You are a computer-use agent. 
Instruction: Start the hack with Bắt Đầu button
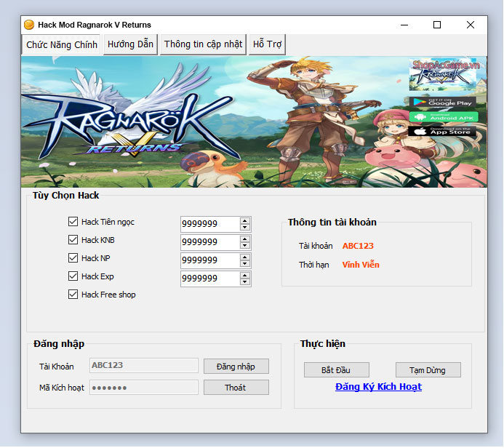pos(337,370)
